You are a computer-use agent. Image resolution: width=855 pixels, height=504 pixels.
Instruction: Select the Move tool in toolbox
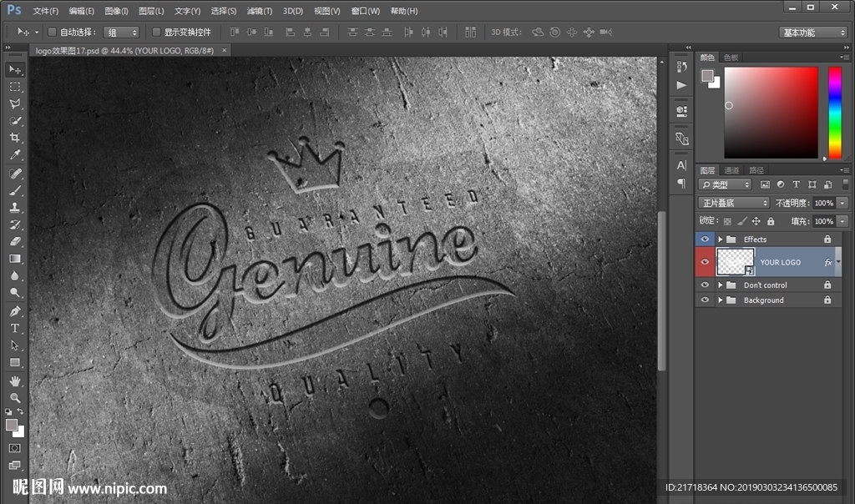coord(15,70)
